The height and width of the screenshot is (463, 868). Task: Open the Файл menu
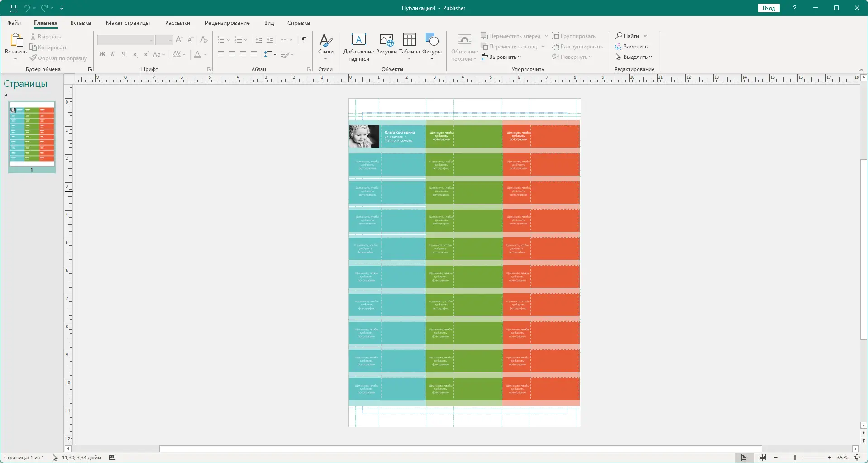coord(14,23)
